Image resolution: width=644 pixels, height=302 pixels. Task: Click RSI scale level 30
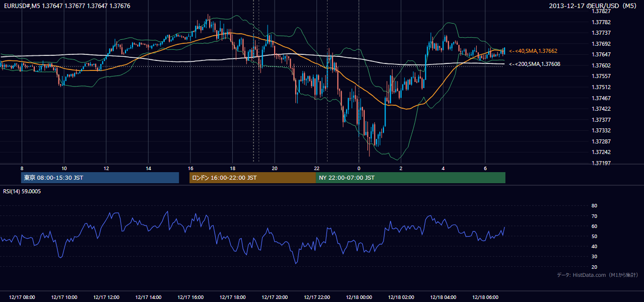pyautogui.click(x=594, y=257)
